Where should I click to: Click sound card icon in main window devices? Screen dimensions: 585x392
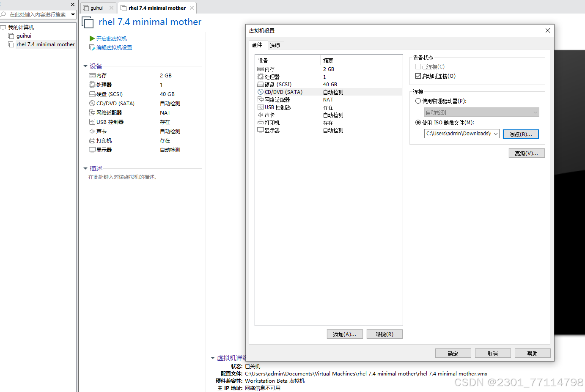[x=92, y=131]
